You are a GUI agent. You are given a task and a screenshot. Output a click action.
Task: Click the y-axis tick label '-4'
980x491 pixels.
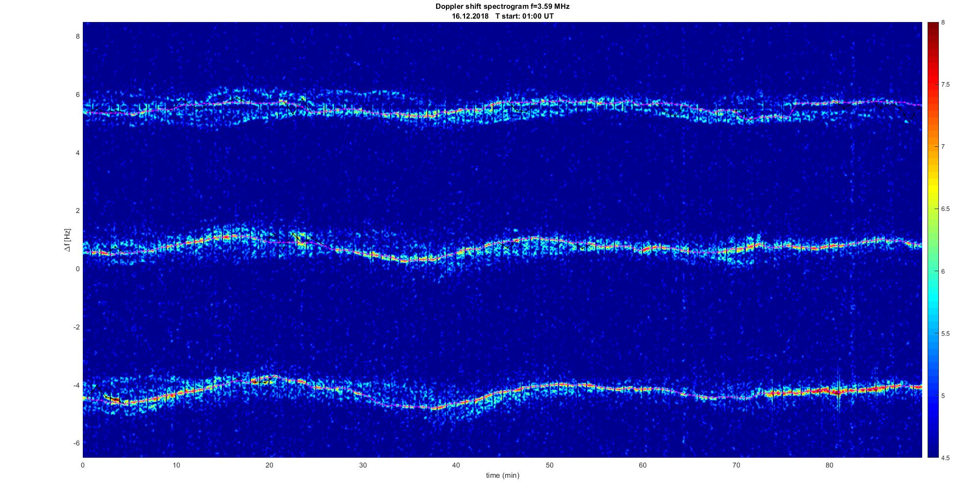pyautogui.click(x=76, y=385)
